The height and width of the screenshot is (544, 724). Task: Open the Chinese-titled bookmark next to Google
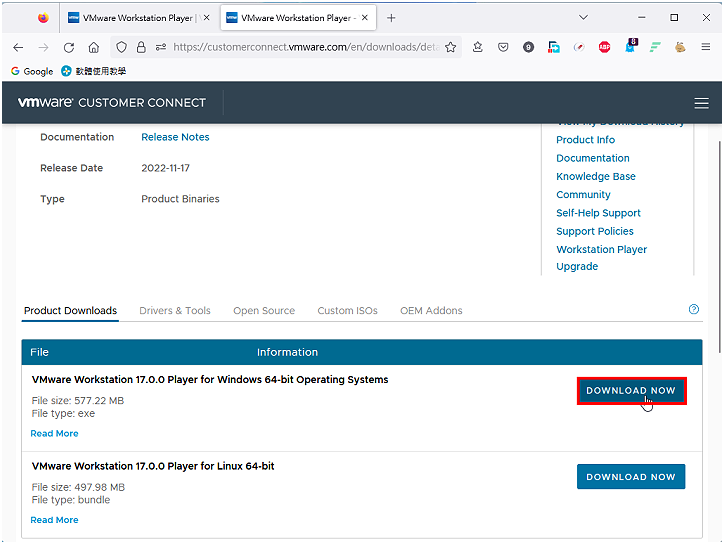click(94, 71)
